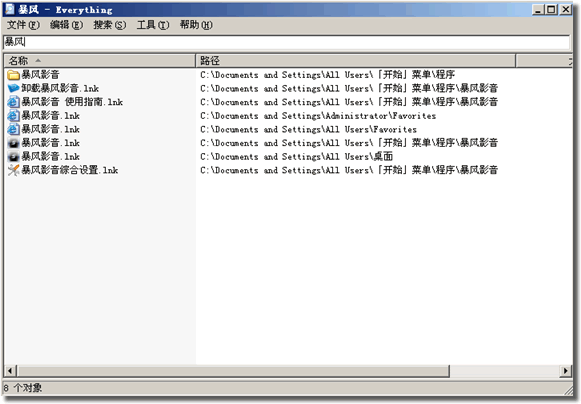Image resolution: width=581 pixels, height=404 pixels.
Task: Click the 暴风影音 使用指南.lnk icon
Action: click(x=13, y=102)
